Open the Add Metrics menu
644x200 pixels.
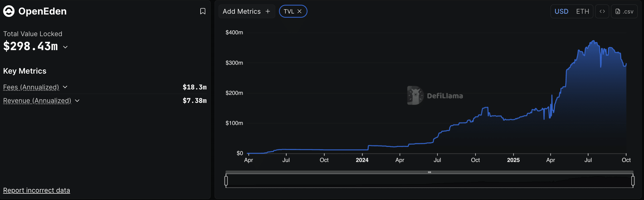click(242, 11)
